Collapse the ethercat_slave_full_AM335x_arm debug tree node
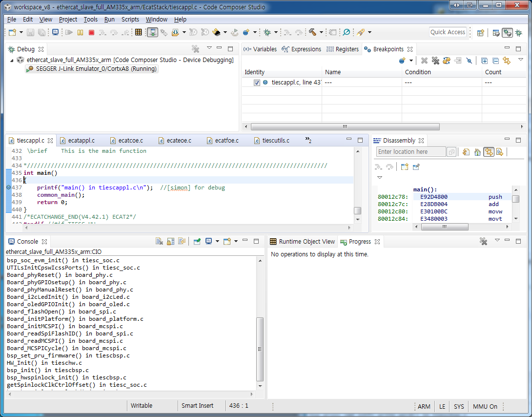 point(12,60)
